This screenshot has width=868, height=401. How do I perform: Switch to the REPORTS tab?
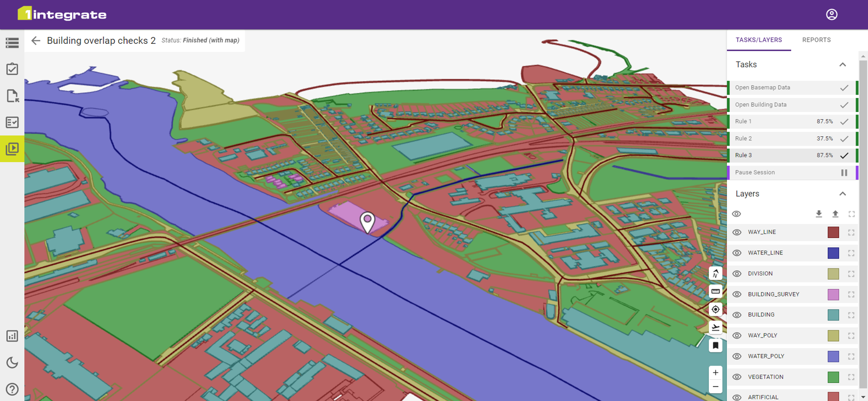(816, 40)
